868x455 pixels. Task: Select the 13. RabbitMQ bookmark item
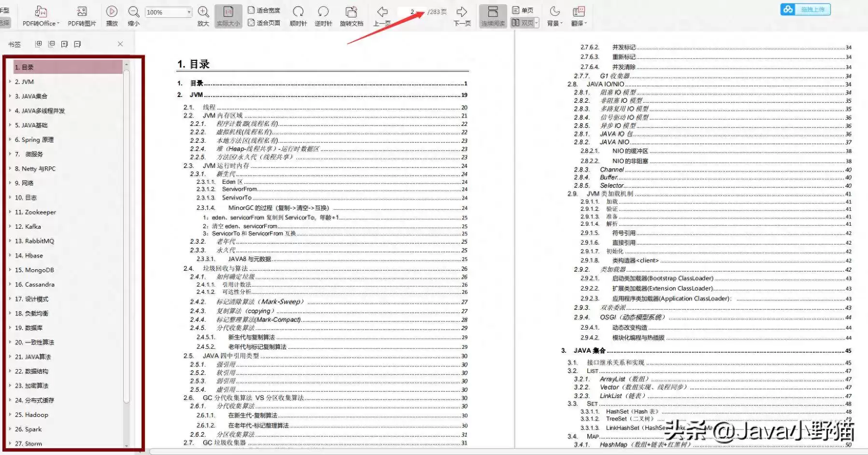[35, 241]
